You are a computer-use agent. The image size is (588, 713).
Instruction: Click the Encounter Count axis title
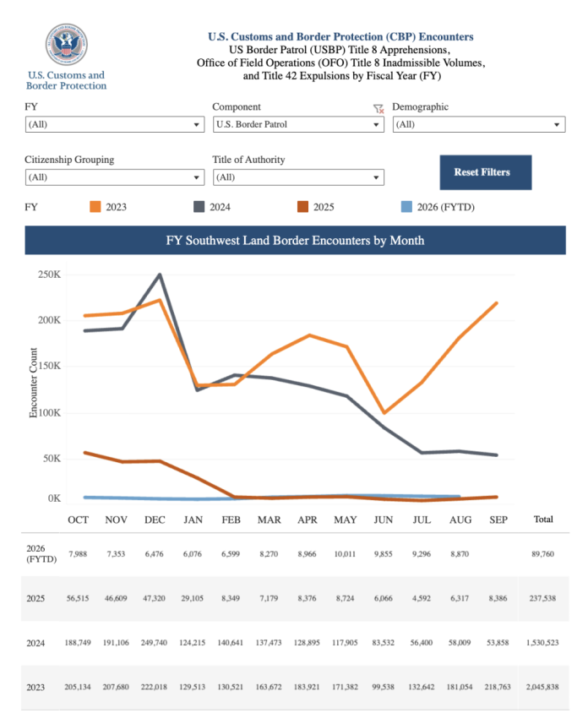[33, 383]
